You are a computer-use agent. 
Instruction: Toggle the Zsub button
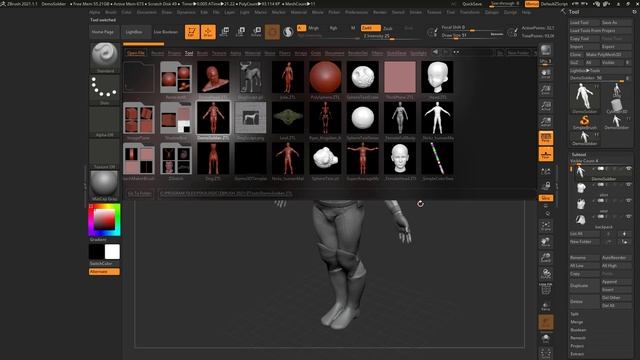pos(388,28)
